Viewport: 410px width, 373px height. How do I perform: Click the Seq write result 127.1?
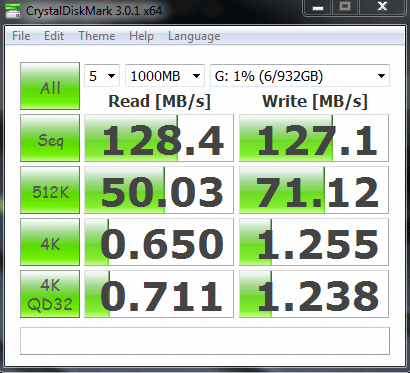pos(314,138)
